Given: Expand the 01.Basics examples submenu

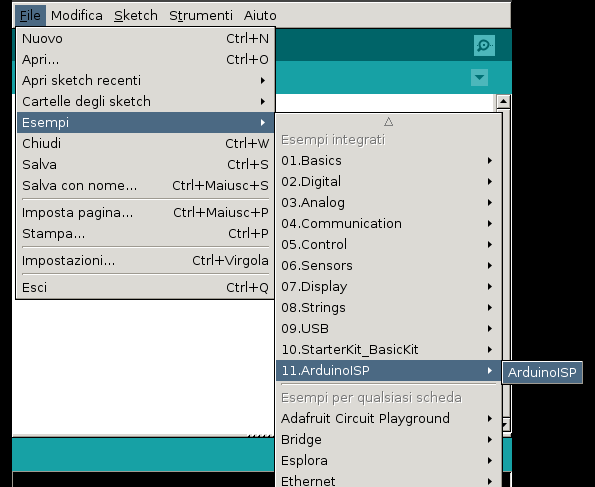Looking at the screenshot, I should 389,161.
